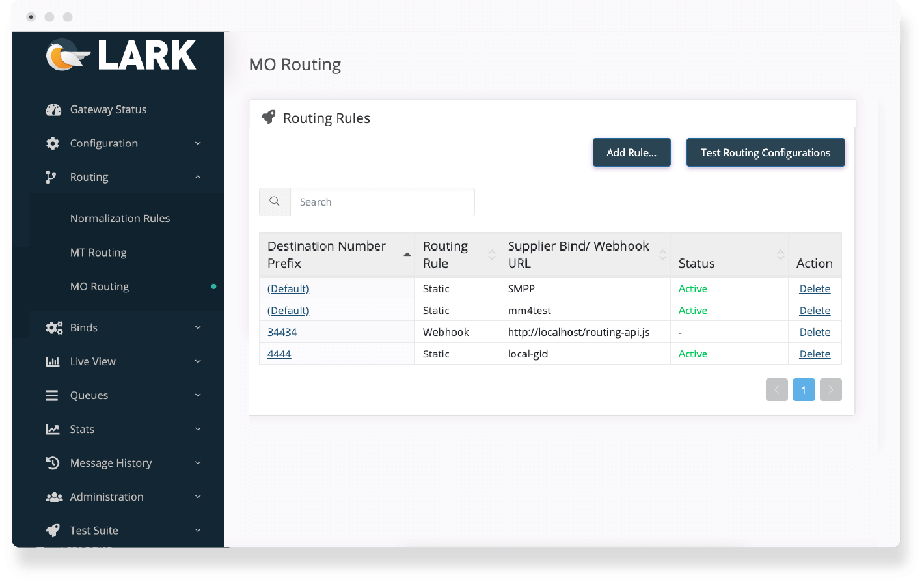924x584 pixels.
Task: Expand the Stats chevron
Action: click(x=198, y=429)
